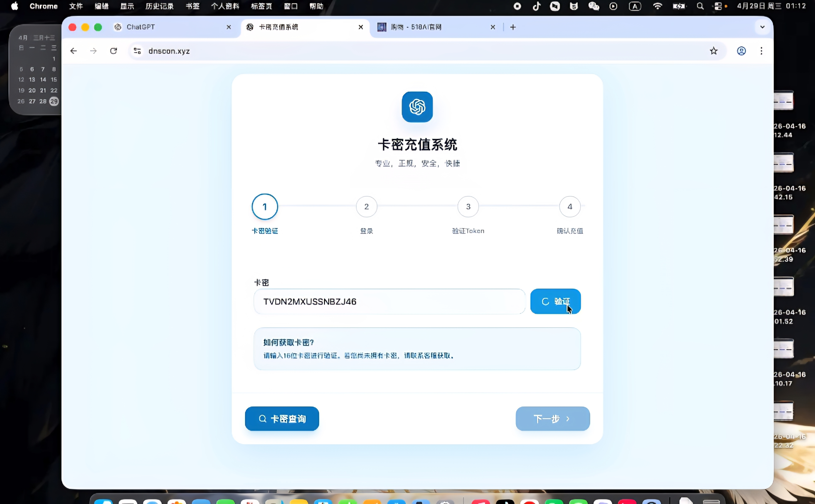The height and width of the screenshot is (504, 815).
Task: Open a new tab with plus button
Action: tap(513, 27)
